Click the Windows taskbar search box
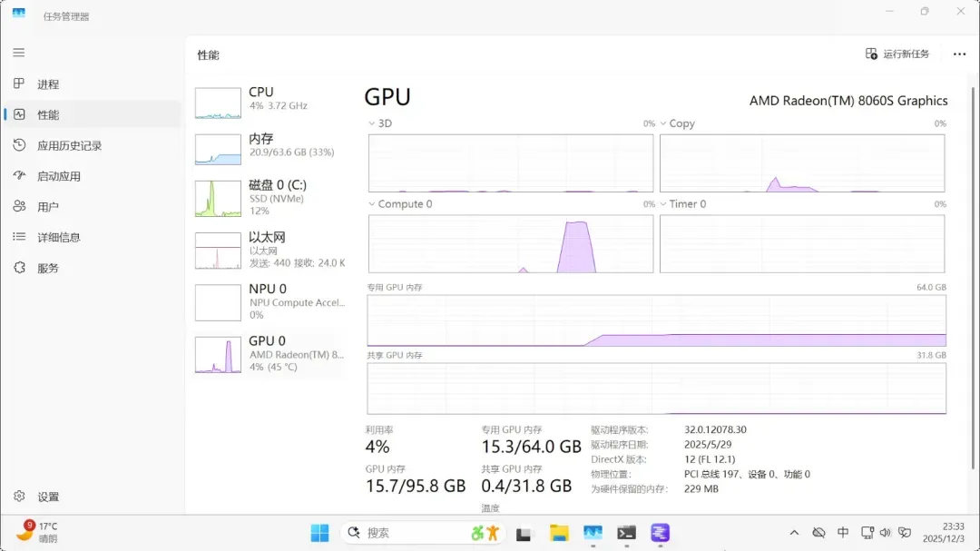This screenshot has width=980, height=551. (408, 533)
